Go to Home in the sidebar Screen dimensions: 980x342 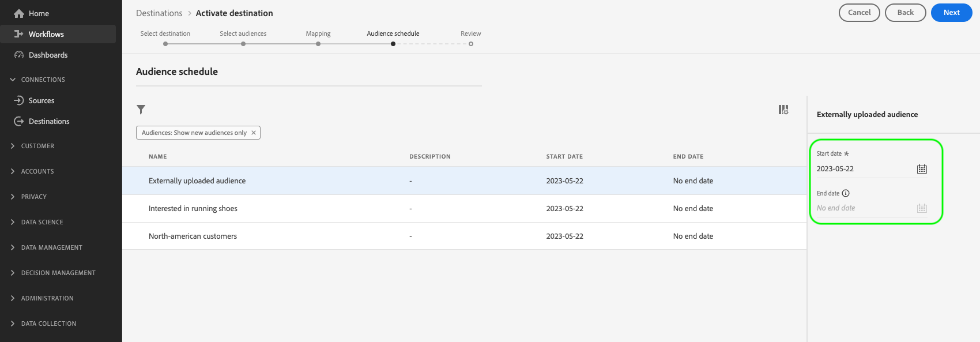click(39, 13)
